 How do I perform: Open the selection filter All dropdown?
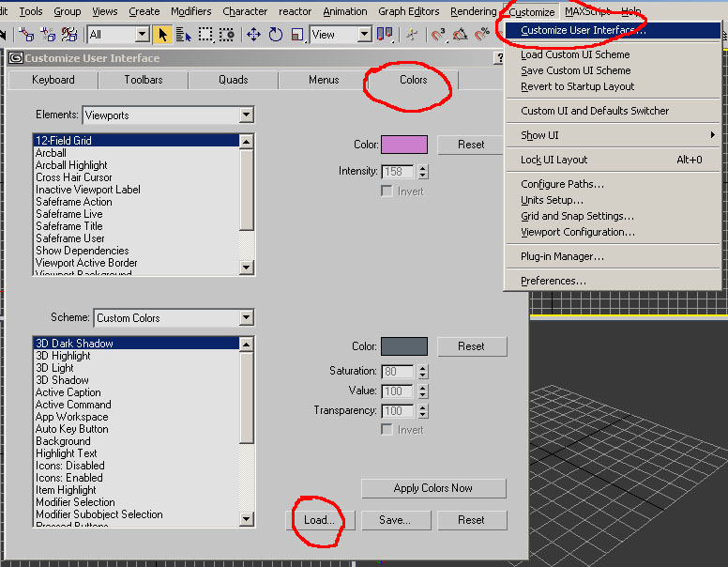click(x=143, y=35)
